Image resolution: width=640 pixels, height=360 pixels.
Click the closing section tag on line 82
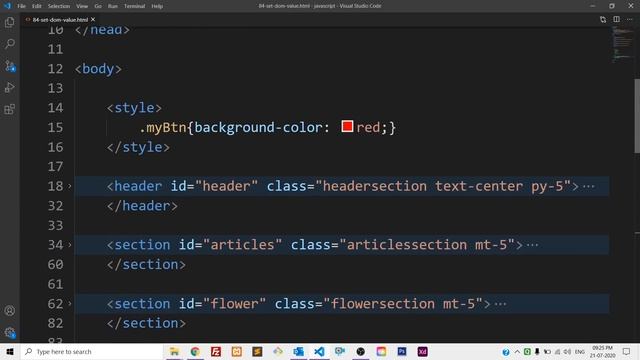pyautogui.click(x=146, y=323)
